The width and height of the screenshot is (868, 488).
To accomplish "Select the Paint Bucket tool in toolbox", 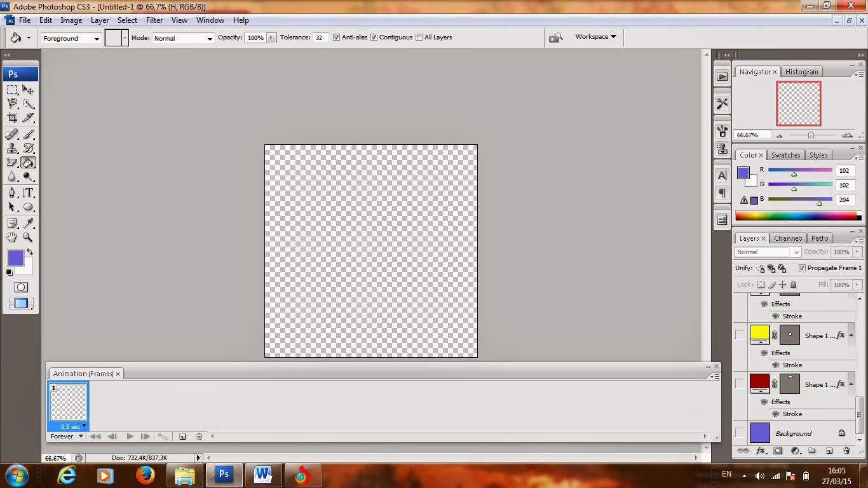I will click(28, 163).
